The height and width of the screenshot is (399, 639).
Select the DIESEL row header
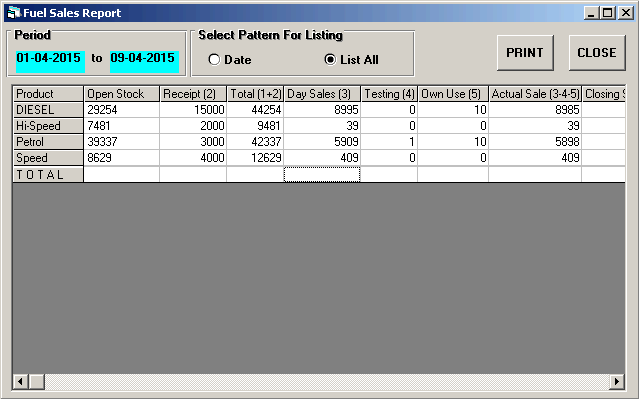[x=48, y=110]
